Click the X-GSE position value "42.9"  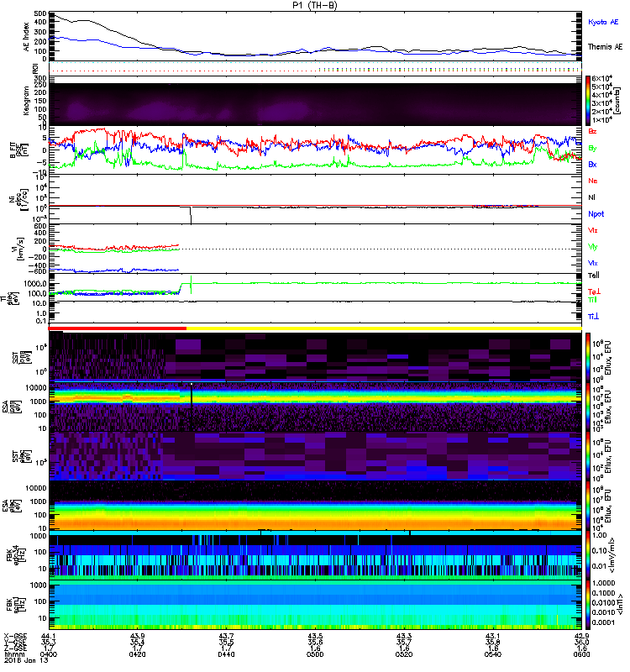pos(581,636)
